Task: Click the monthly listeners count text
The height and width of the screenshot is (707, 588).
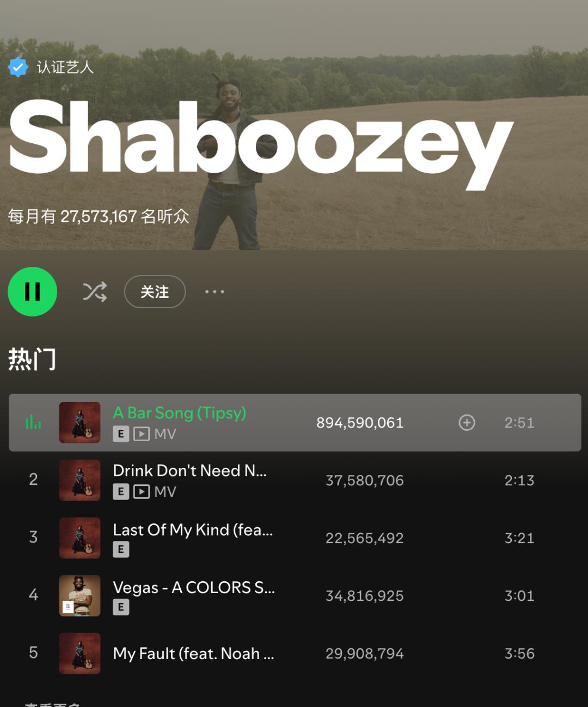Action: point(99,217)
